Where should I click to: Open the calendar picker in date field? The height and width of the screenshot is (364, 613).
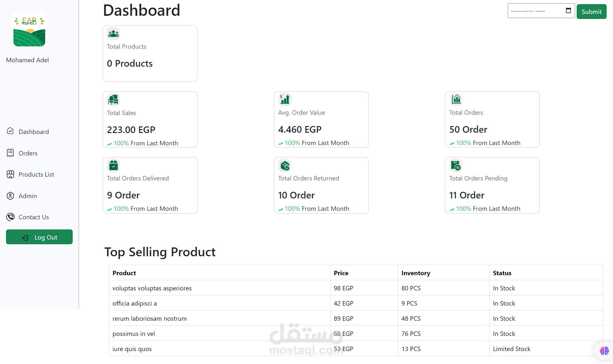(x=568, y=11)
